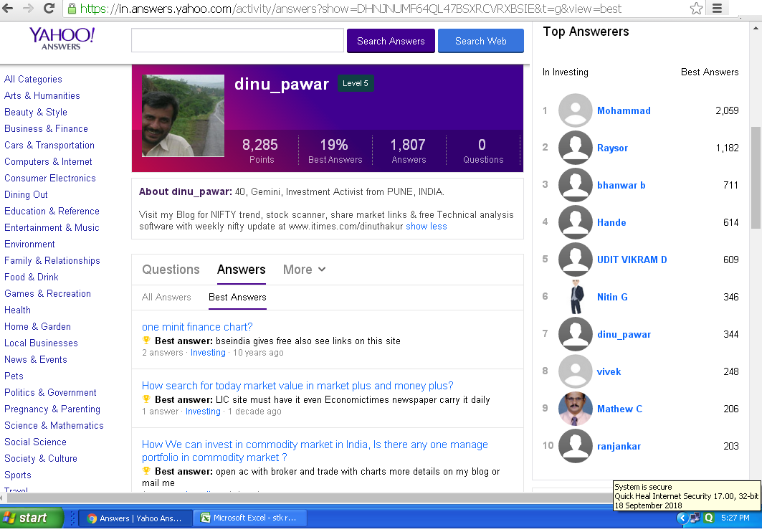Click the vertical scrollbar thumb

point(756,176)
